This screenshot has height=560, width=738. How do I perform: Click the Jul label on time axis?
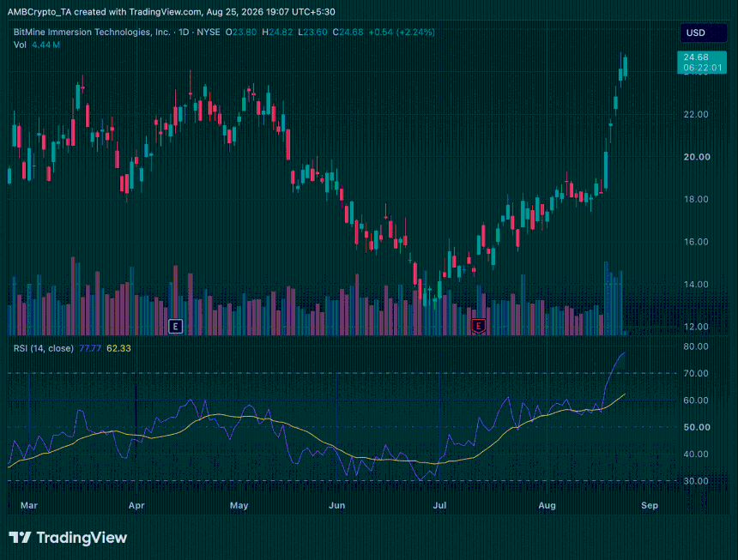point(439,505)
